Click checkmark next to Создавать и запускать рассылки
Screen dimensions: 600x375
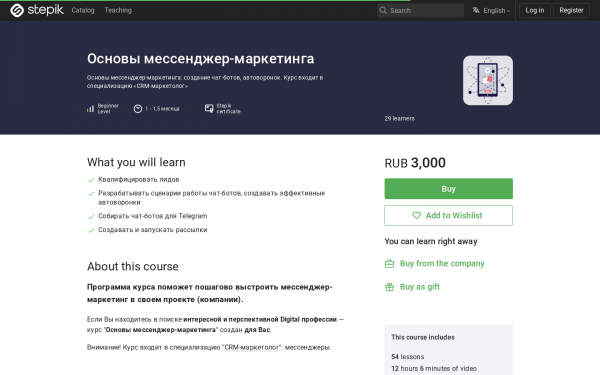[x=91, y=230]
